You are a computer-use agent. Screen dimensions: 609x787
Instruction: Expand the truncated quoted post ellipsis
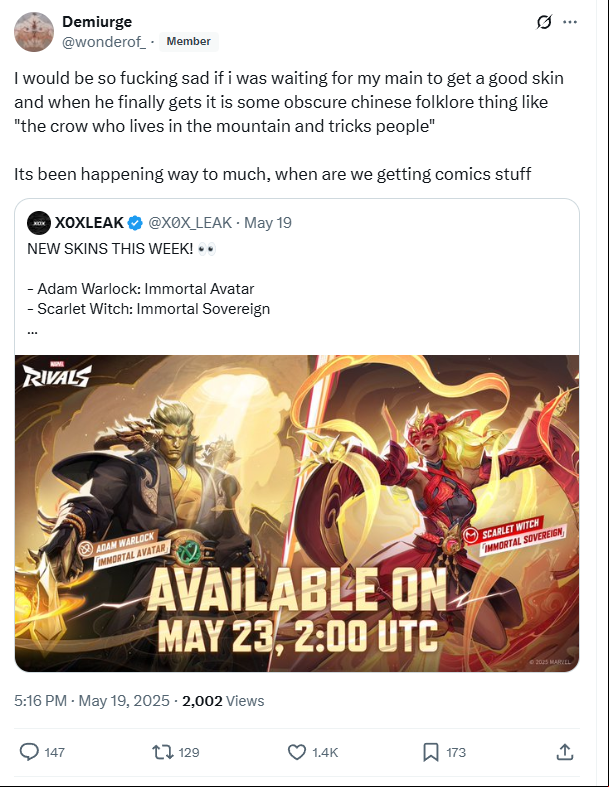pos(32,331)
